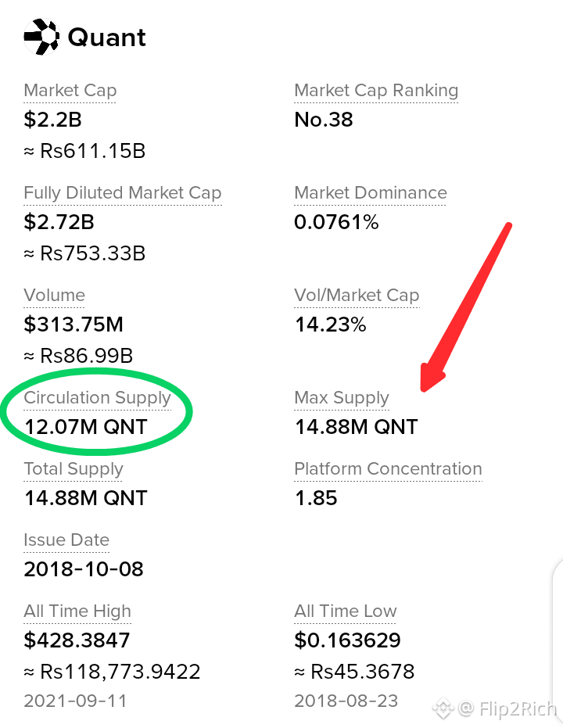Tap the Vol/Market Cap label

[x=357, y=296]
